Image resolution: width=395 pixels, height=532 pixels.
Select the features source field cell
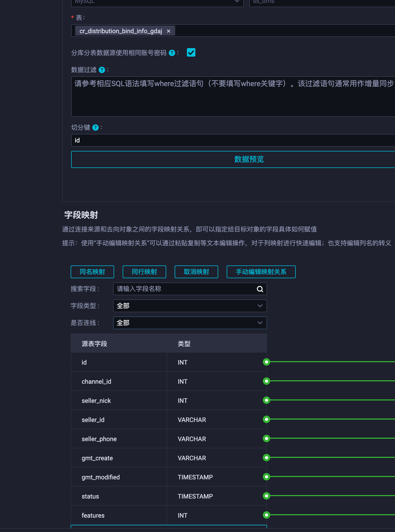(119, 515)
